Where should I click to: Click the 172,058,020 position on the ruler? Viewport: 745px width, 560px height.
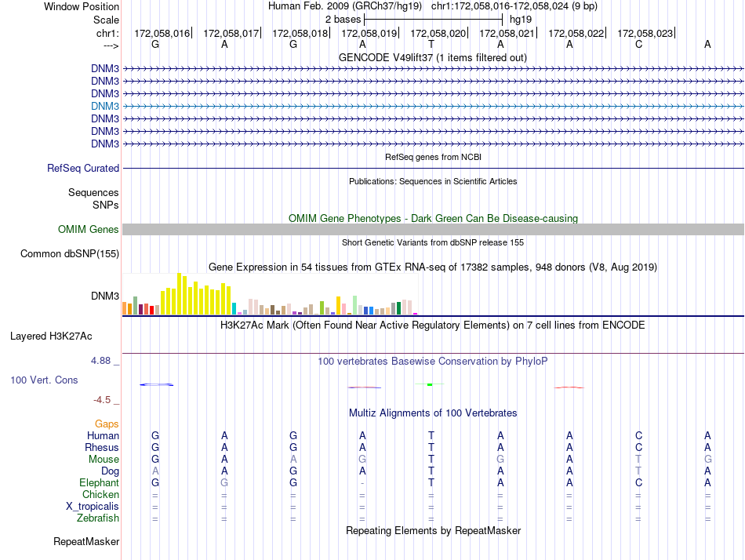pyautogui.click(x=438, y=33)
